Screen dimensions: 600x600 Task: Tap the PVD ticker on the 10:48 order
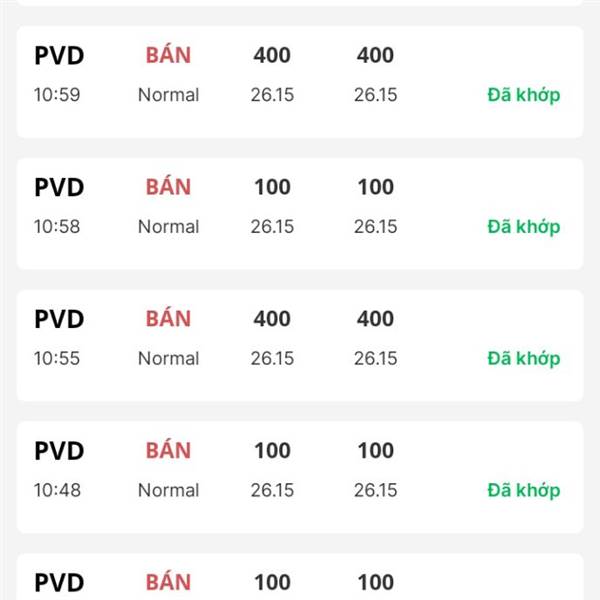pos(59,451)
